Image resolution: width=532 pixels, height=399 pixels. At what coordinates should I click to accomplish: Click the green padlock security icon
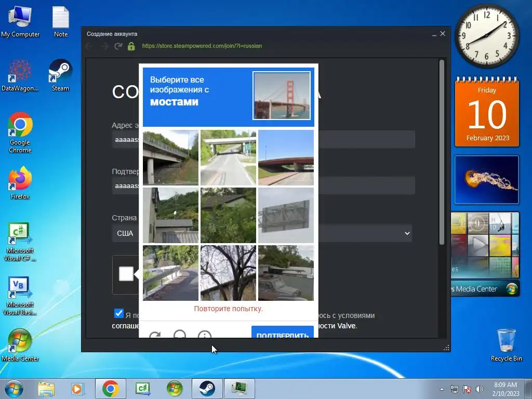[131, 46]
